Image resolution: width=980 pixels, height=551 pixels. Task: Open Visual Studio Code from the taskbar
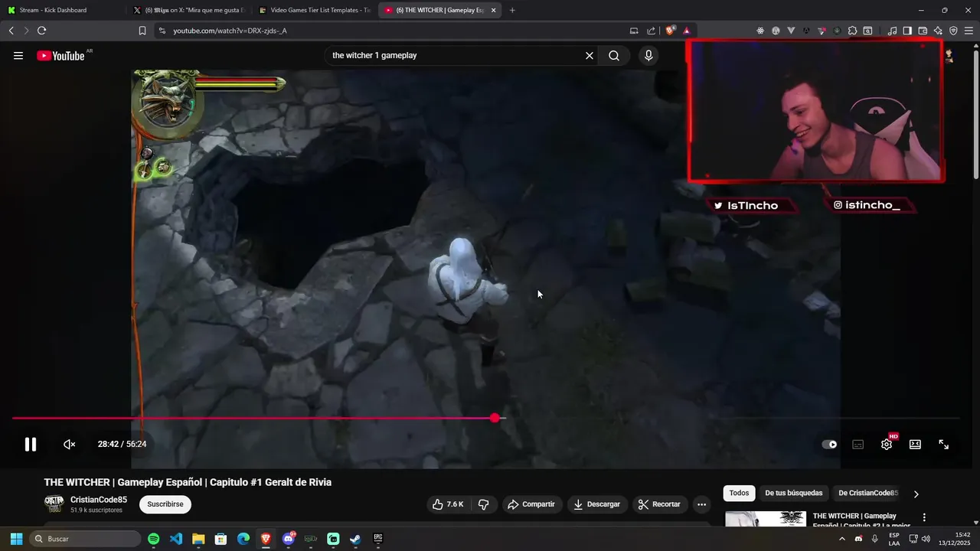(x=176, y=539)
